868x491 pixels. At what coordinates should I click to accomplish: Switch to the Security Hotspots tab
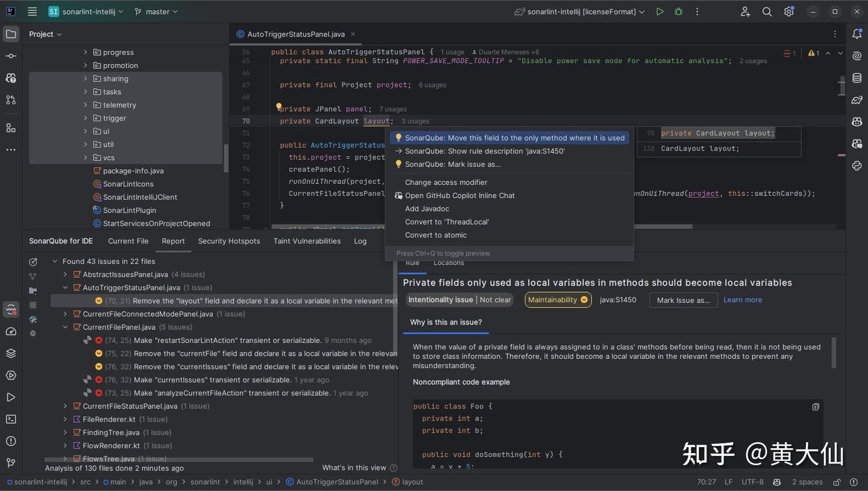tap(228, 241)
